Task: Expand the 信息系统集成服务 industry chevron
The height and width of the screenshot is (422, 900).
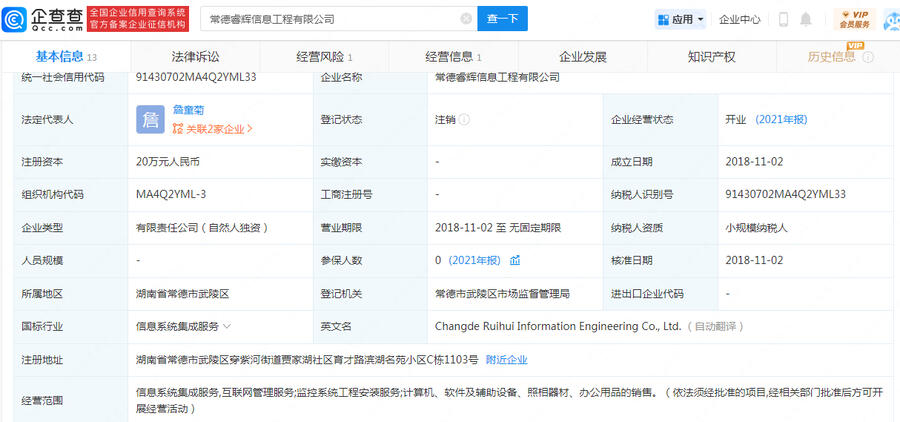Action: tap(228, 326)
